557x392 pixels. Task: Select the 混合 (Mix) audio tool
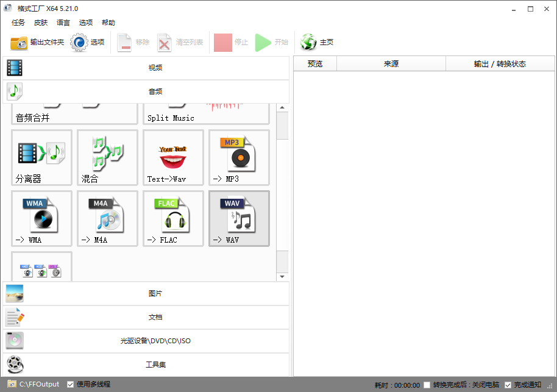[x=107, y=157]
